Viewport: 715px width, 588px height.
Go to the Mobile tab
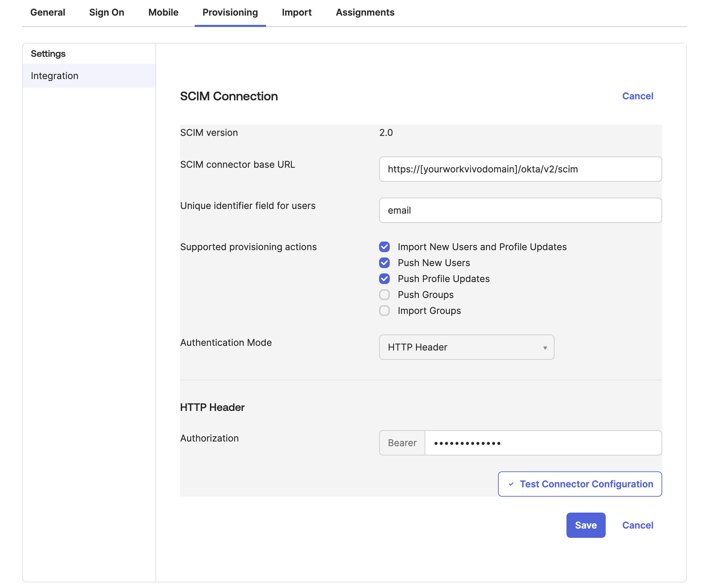tap(163, 13)
